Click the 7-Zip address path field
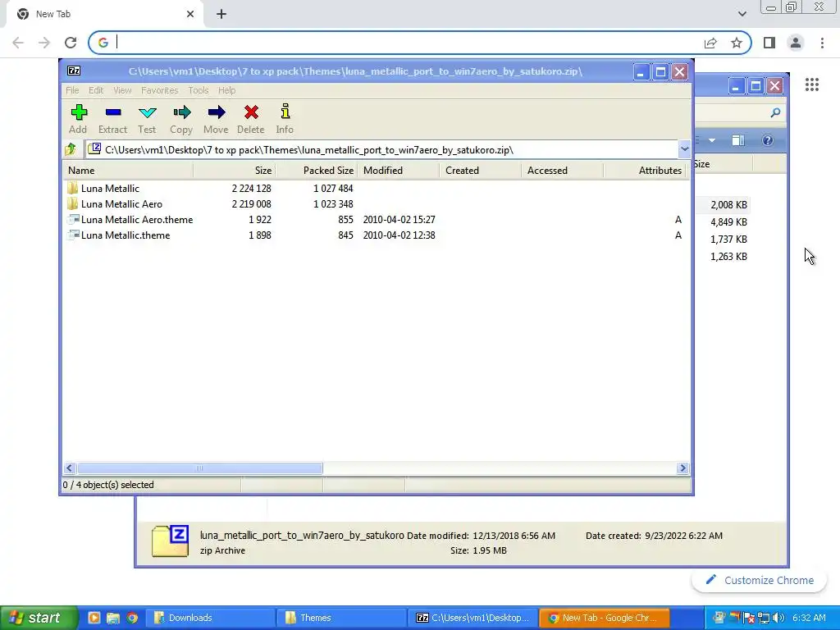The width and height of the screenshot is (840, 630). click(381, 149)
